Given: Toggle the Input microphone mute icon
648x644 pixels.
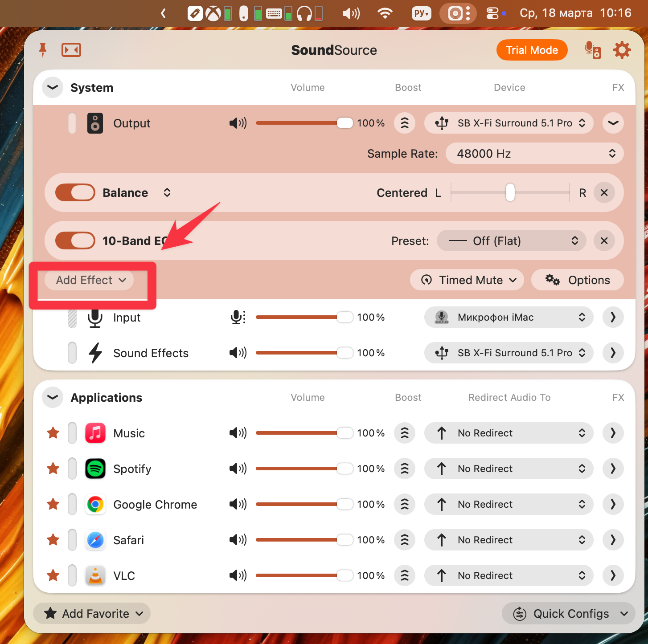Looking at the screenshot, I should click(x=238, y=317).
